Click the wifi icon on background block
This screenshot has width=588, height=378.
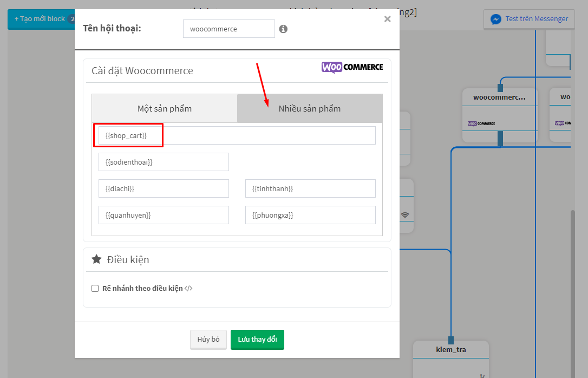click(405, 215)
